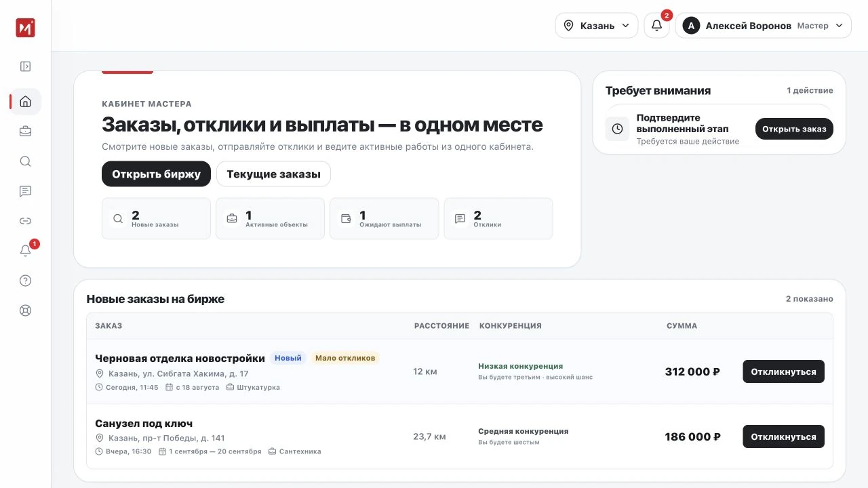Viewport: 868px width, 488px height.
Task: Open the briefcase orders sidebar icon
Action: click(x=25, y=131)
